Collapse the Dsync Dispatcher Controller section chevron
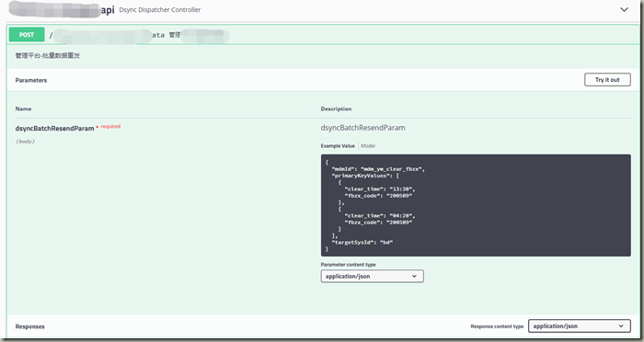The image size is (644, 342). (624, 9)
